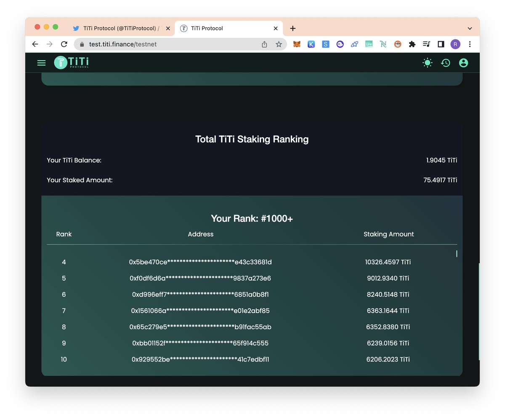505x420 pixels.
Task: Open a new browser tab
Action: pyautogui.click(x=293, y=28)
